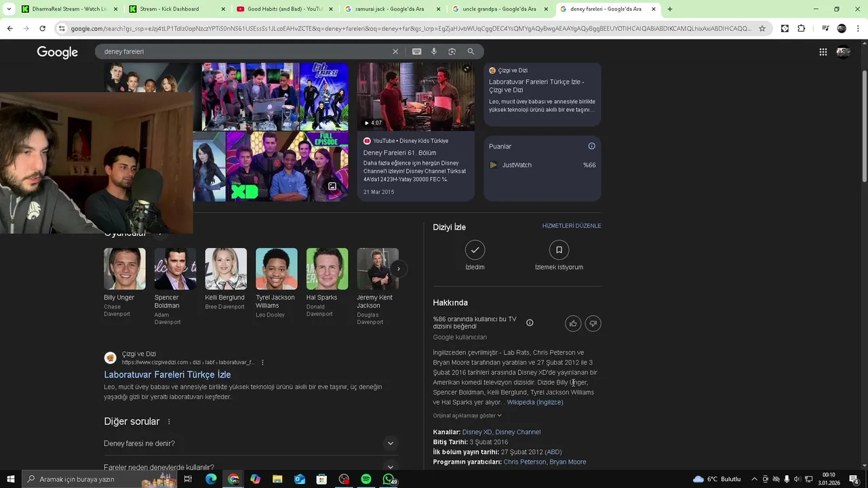Open the on-screen keyboard input tool
The image size is (868, 488).
point(416,52)
